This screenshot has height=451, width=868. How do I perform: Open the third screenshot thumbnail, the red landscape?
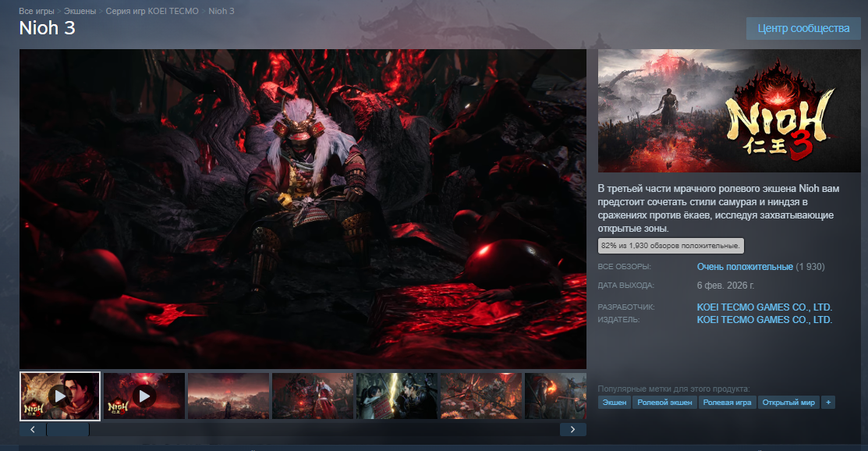pyautogui.click(x=229, y=396)
